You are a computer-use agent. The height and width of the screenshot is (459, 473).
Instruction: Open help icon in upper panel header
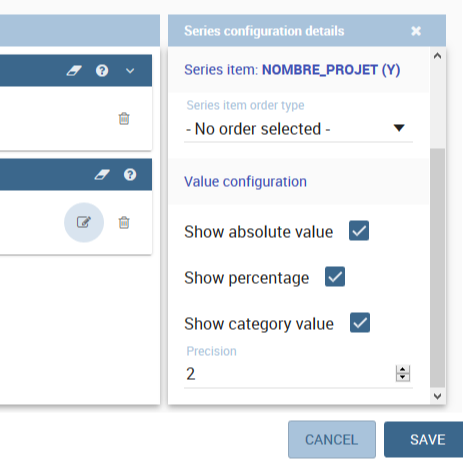[102, 71]
